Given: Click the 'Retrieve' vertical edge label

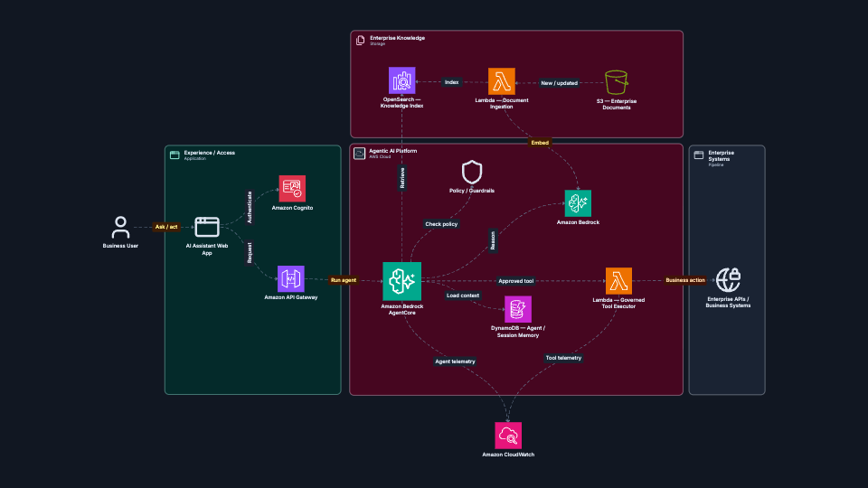Looking at the screenshot, I should tap(402, 178).
